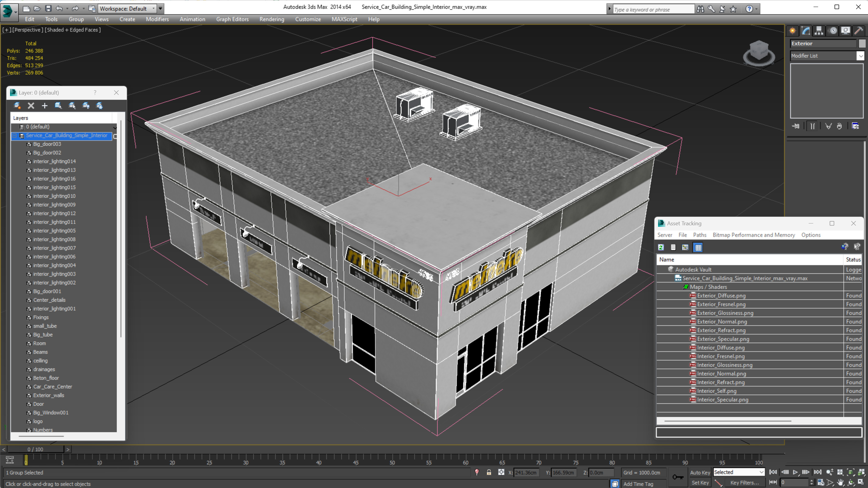Click Create New Layer icon in Layer dialog
The image size is (868, 488).
[17, 106]
